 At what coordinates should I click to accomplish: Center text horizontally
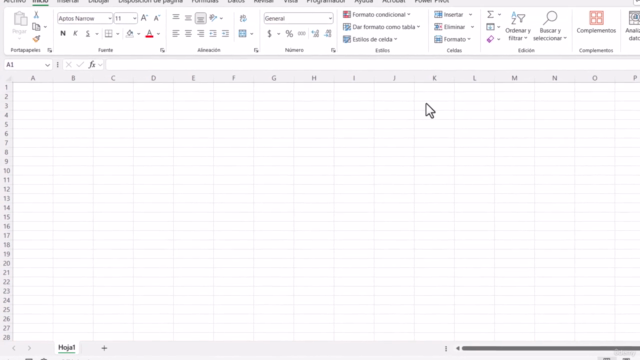tap(188, 33)
